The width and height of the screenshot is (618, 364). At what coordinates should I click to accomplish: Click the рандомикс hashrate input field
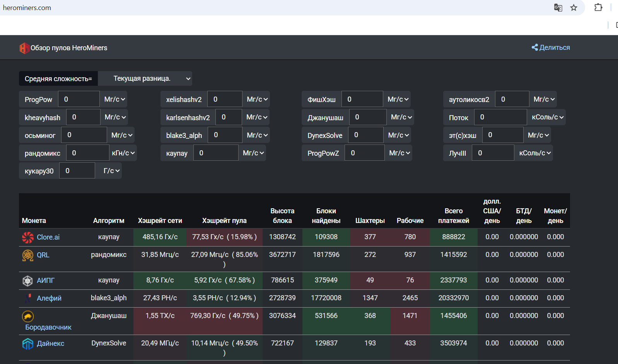click(88, 153)
